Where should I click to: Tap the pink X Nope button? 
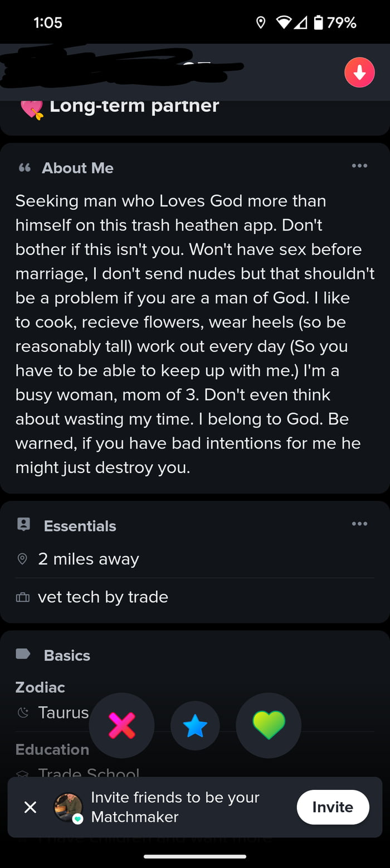coord(121,725)
